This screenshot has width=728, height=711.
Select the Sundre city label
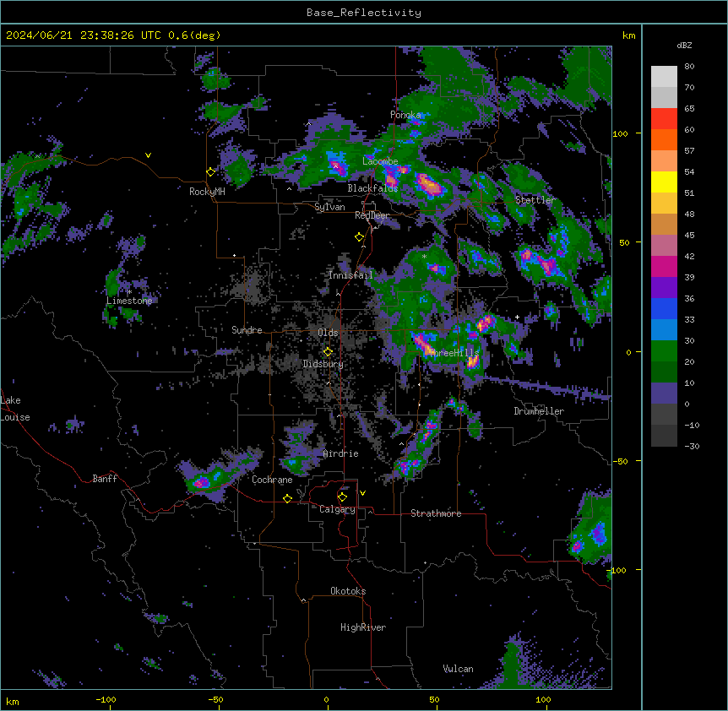(x=247, y=330)
